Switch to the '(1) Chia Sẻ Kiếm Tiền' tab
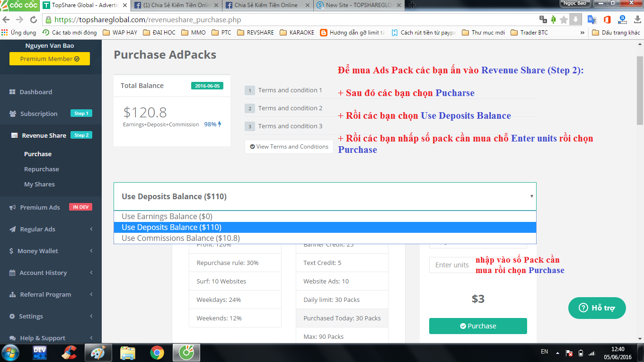644x362 pixels. (176, 5)
